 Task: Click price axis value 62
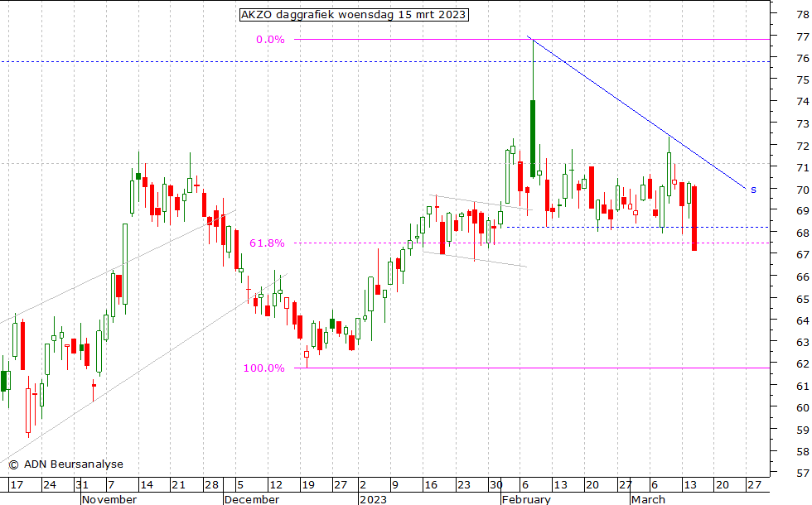coord(803,363)
